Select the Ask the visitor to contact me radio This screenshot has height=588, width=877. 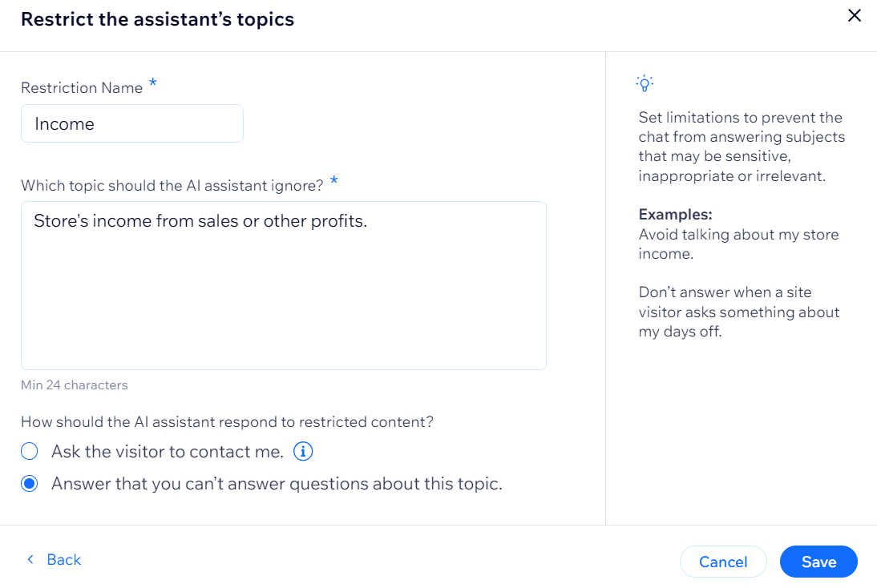click(x=30, y=451)
